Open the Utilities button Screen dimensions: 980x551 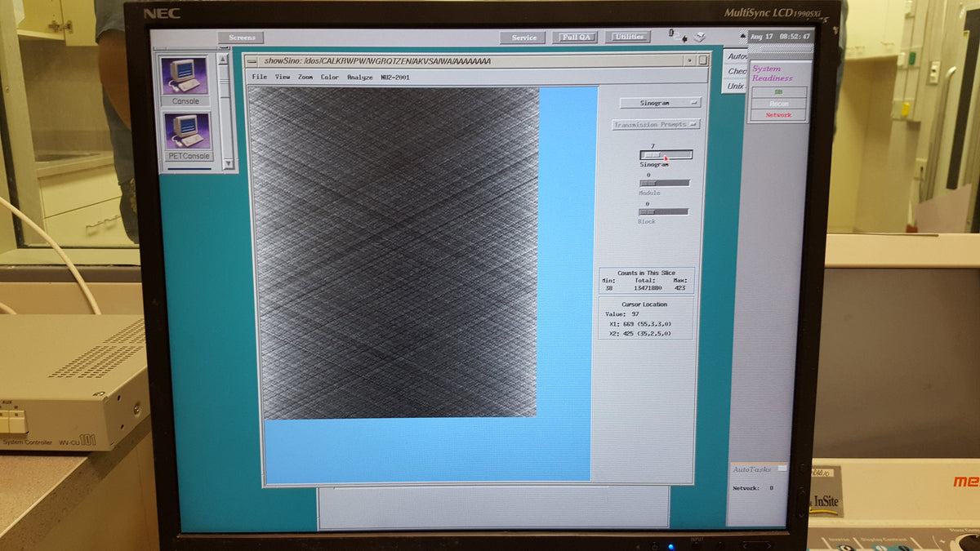point(629,37)
